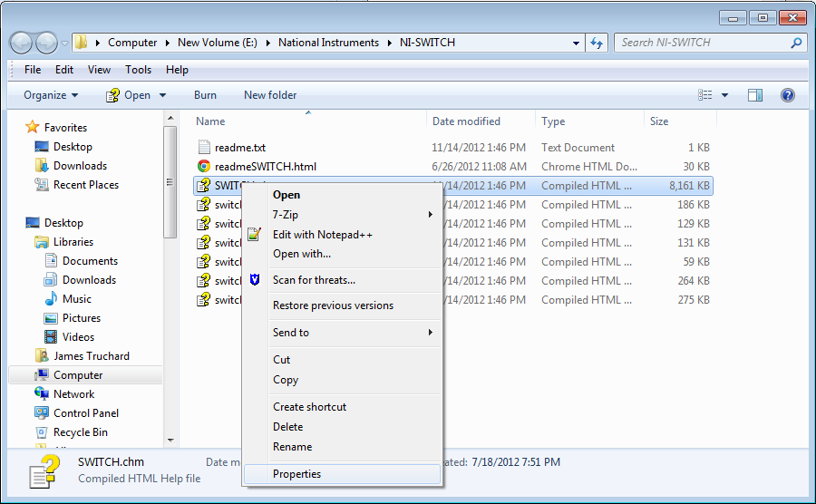Open the 7-Zip submenu
The height and width of the screenshot is (504, 816).
coord(343,214)
